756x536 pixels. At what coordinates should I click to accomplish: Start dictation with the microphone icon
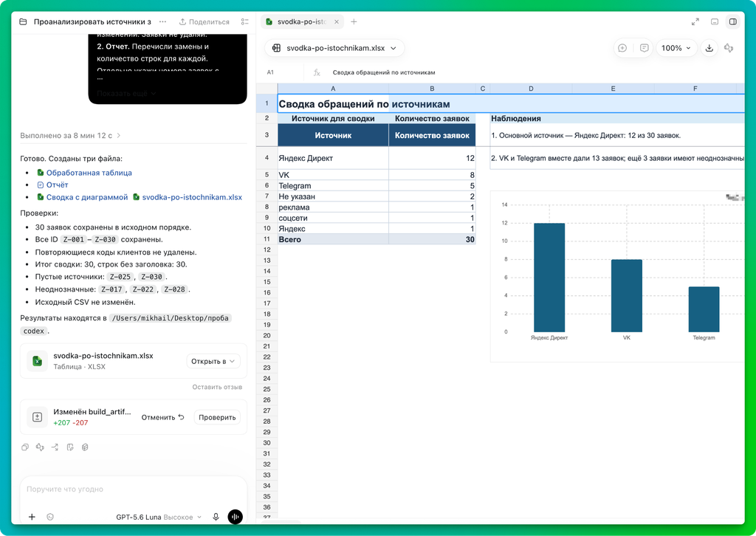(x=216, y=517)
